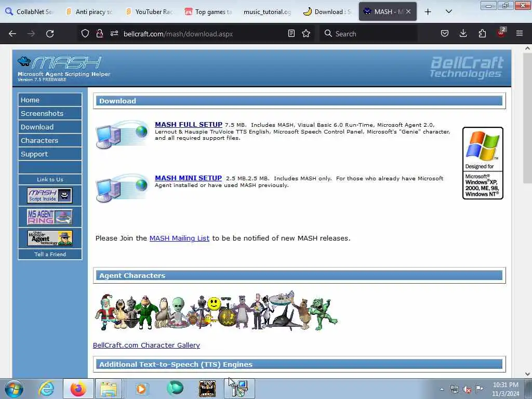Switch to the music_tutorial tab
Viewport: 532px width, 399px height.
(x=268, y=12)
